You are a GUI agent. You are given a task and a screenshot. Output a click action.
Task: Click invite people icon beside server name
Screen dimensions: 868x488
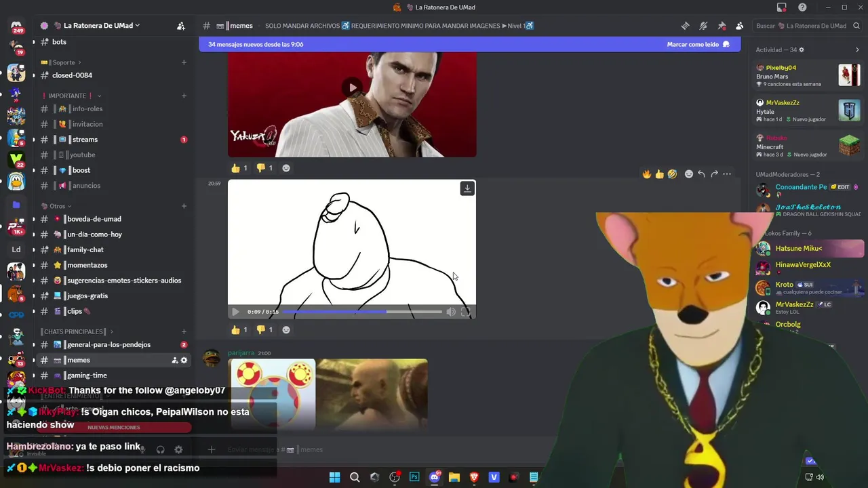coord(181,26)
